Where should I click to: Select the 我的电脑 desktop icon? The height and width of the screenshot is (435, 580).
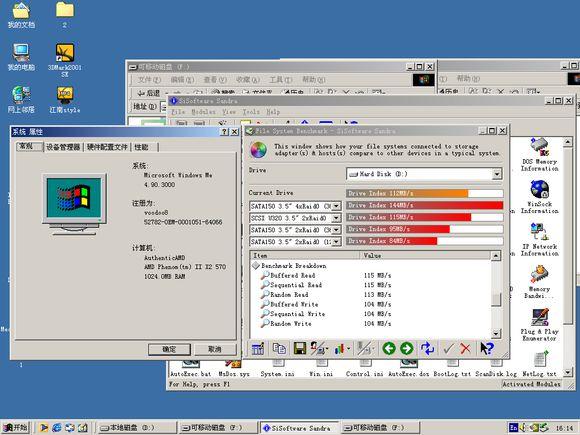coord(21,57)
